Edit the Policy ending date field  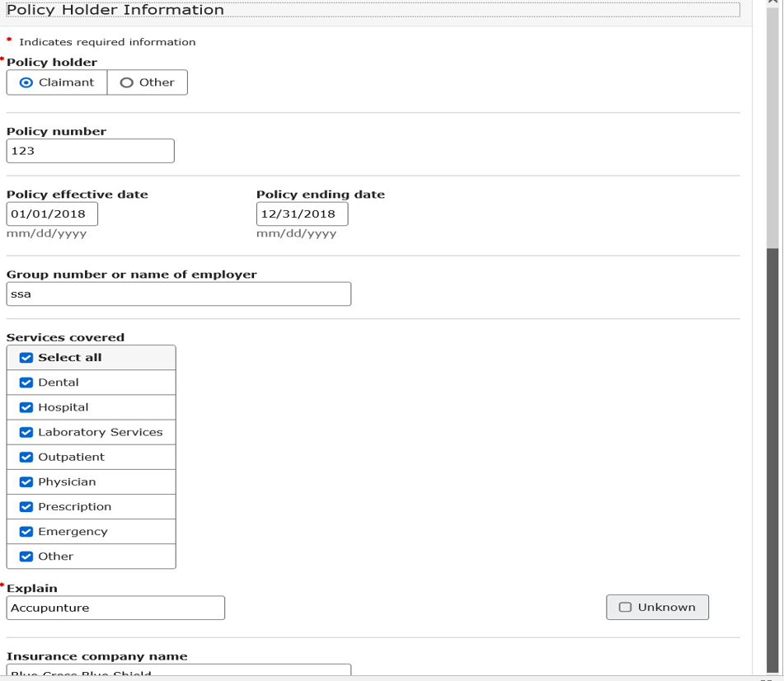302,214
